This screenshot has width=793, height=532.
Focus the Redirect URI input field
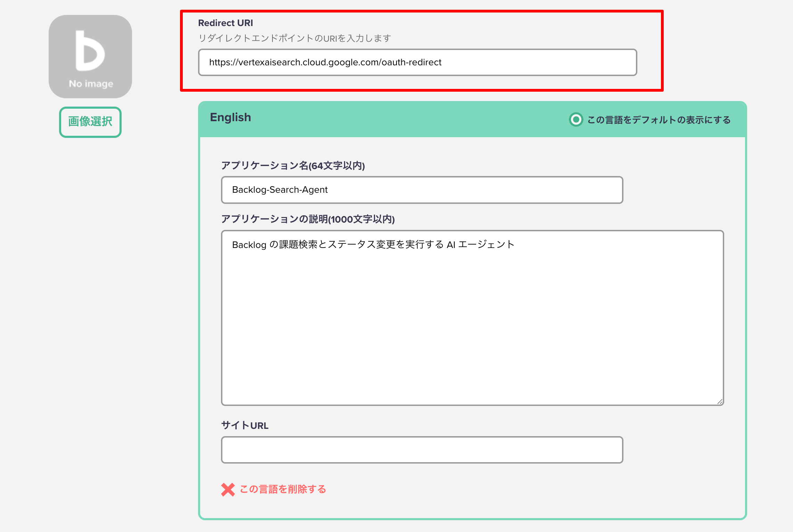click(417, 63)
